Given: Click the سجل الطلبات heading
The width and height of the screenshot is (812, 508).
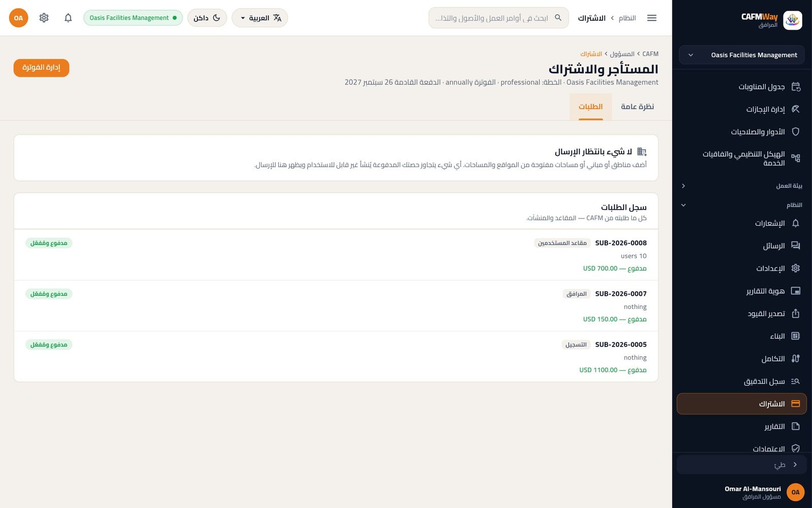Looking at the screenshot, I should pyautogui.click(x=624, y=207).
